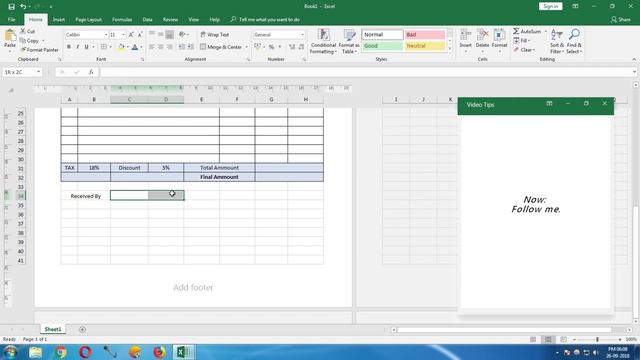The image size is (640, 360).
Task: Toggle Top Align
Action: click(152, 35)
